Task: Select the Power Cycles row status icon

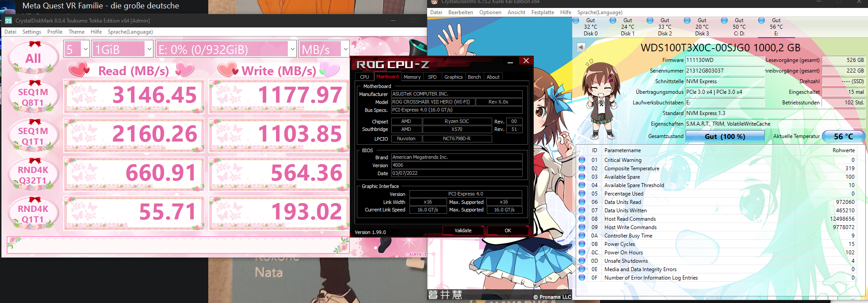Action: 582,244
